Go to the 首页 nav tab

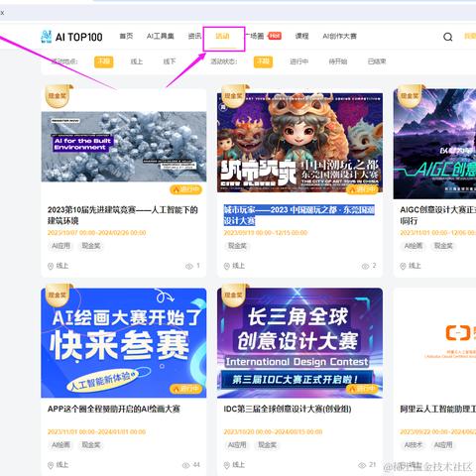pos(126,36)
